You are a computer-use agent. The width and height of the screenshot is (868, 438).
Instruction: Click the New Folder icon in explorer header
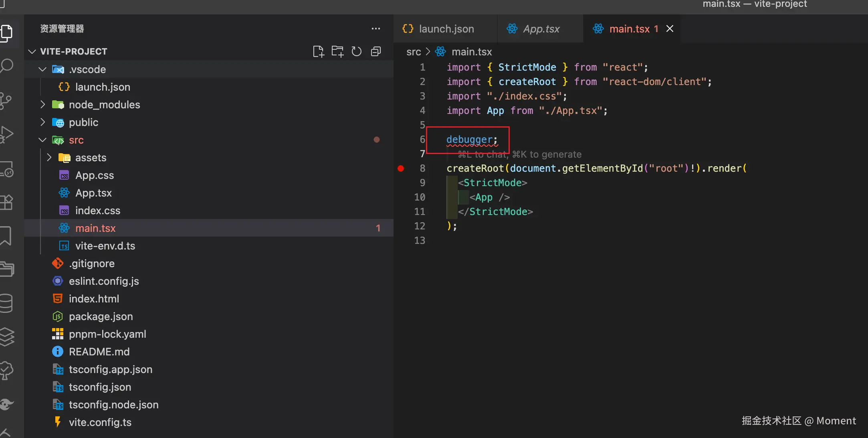pyautogui.click(x=337, y=51)
